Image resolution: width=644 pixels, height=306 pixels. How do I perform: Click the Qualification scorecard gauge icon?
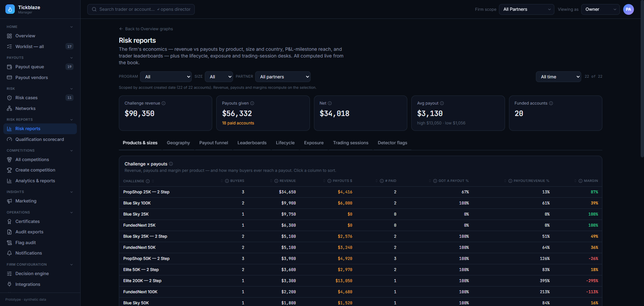coord(9,140)
